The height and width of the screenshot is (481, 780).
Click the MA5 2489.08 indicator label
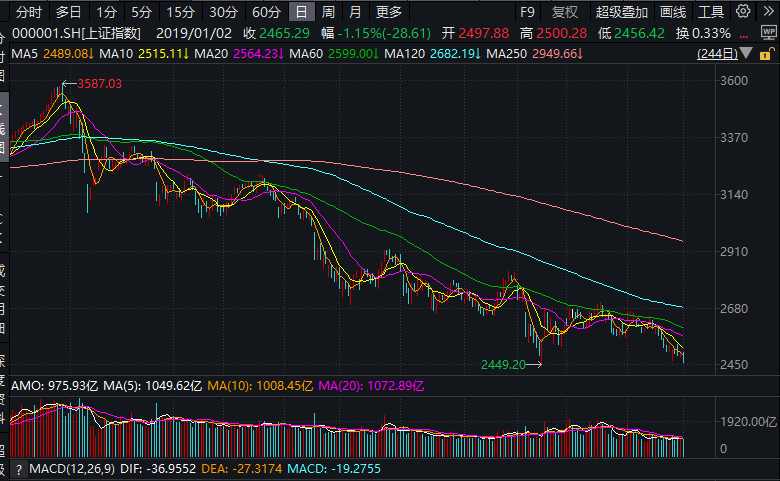(52, 54)
